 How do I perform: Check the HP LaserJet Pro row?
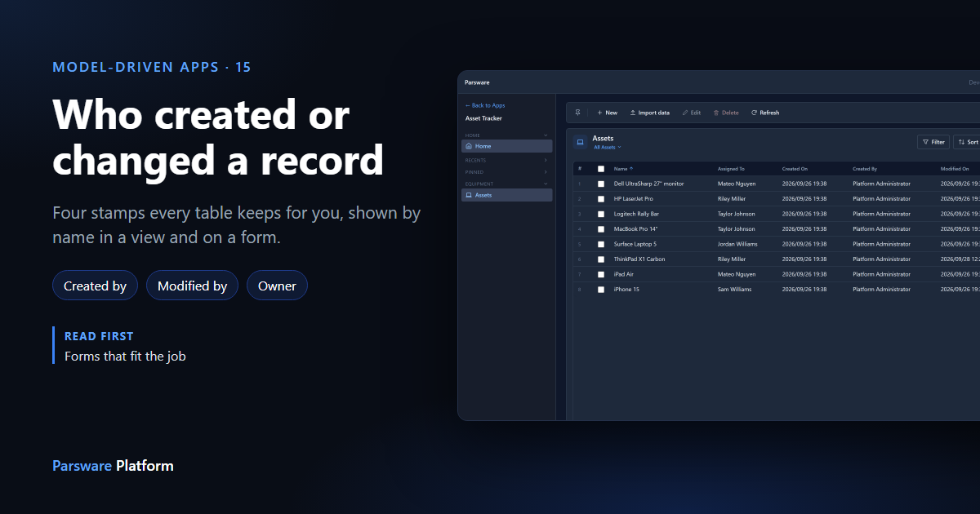601,199
